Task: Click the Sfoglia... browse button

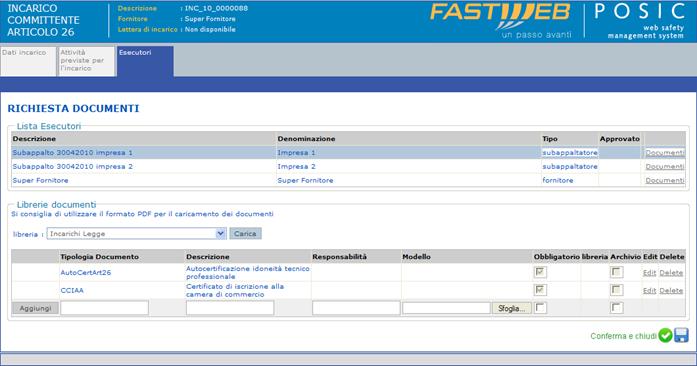Action: point(512,308)
